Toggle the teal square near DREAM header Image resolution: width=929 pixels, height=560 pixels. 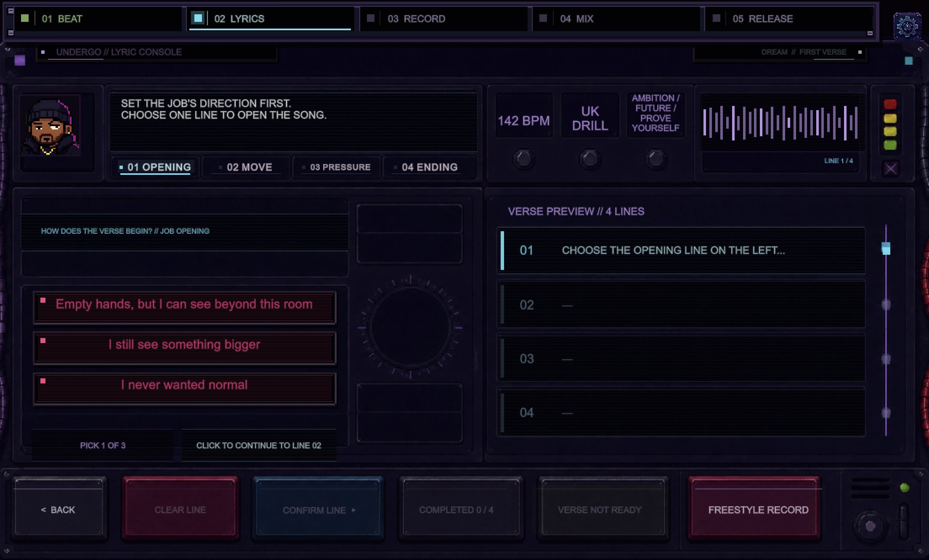[909, 61]
